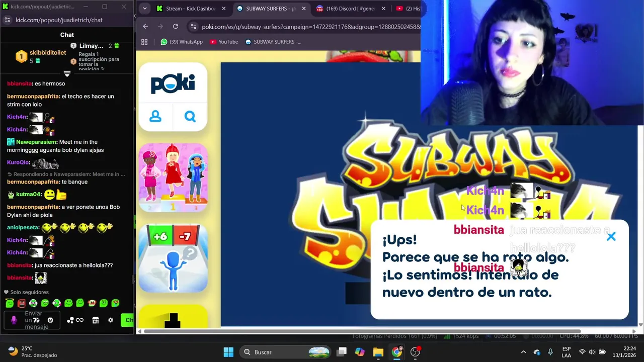Open OBS Studio from taskbar
The height and width of the screenshot is (362, 644).
click(416, 352)
